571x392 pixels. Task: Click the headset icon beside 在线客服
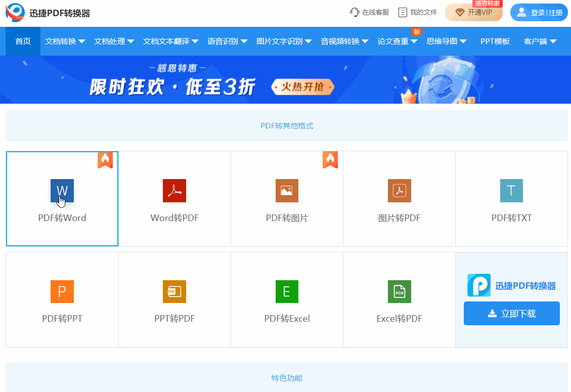(x=355, y=12)
